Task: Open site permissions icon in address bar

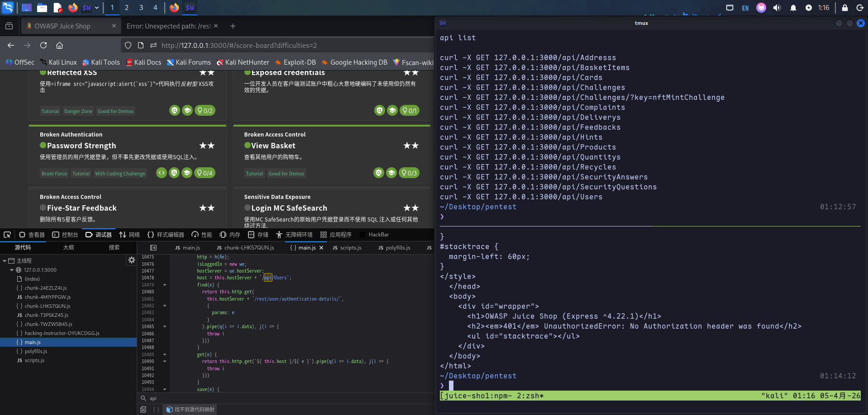Action: point(153,45)
